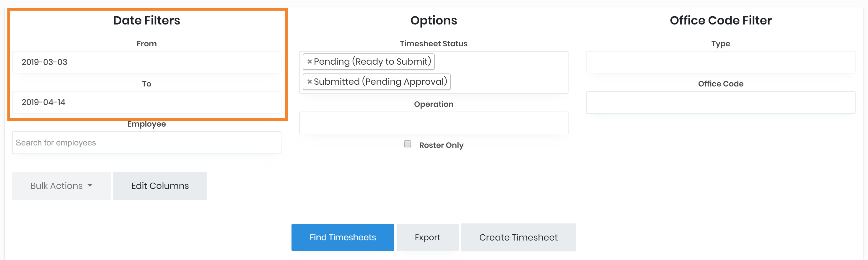
Task: Click the From date field
Action: (146, 62)
